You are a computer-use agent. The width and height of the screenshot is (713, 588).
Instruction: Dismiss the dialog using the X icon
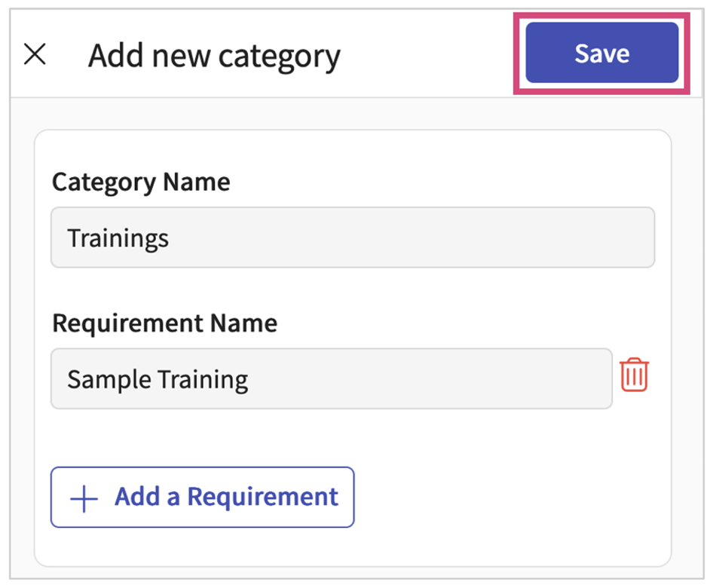(35, 54)
